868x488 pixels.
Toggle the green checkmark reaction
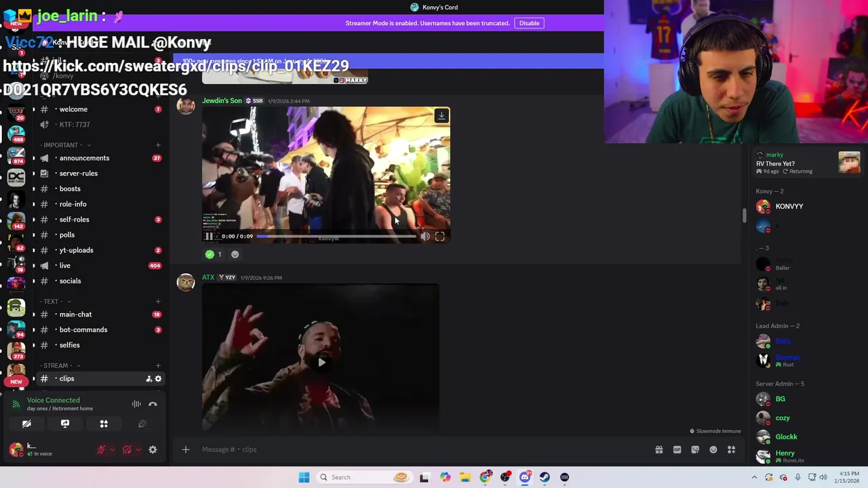[x=214, y=254]
